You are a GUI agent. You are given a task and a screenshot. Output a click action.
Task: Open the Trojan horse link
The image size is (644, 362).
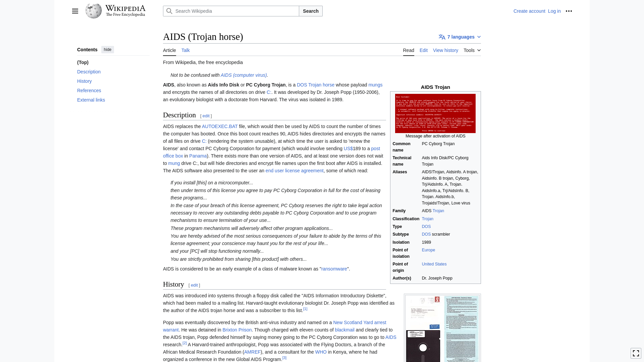click(x=321, y=85)
